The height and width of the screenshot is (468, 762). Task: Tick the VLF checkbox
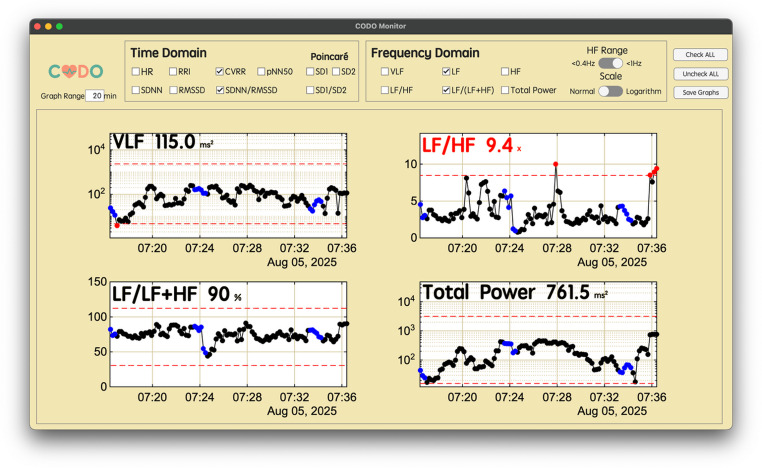385,71
